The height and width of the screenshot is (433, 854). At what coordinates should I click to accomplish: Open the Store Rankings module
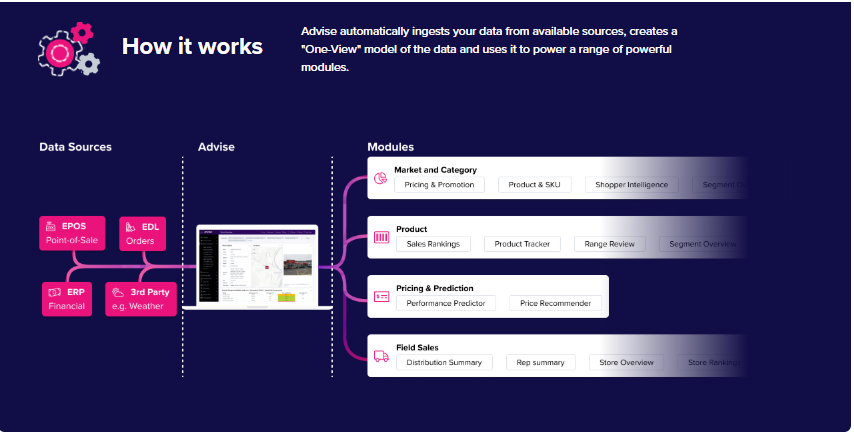[x=712, y=363]
